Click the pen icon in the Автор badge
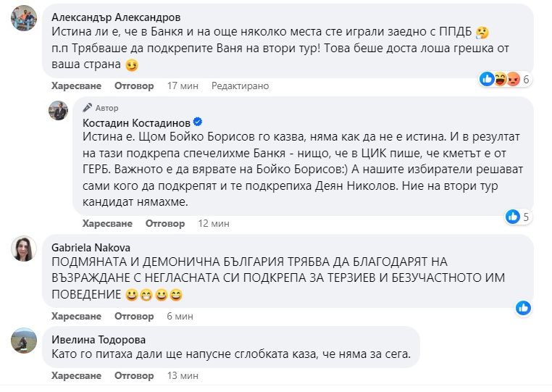Viewport: 552px width, 392px height. click(88, 107)
